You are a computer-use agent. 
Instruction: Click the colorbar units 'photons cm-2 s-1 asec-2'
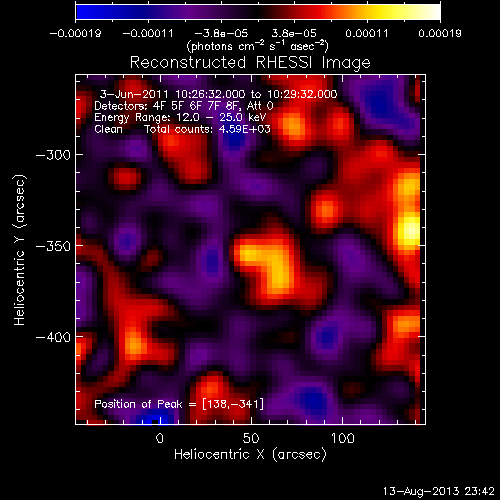click(258, 46)
